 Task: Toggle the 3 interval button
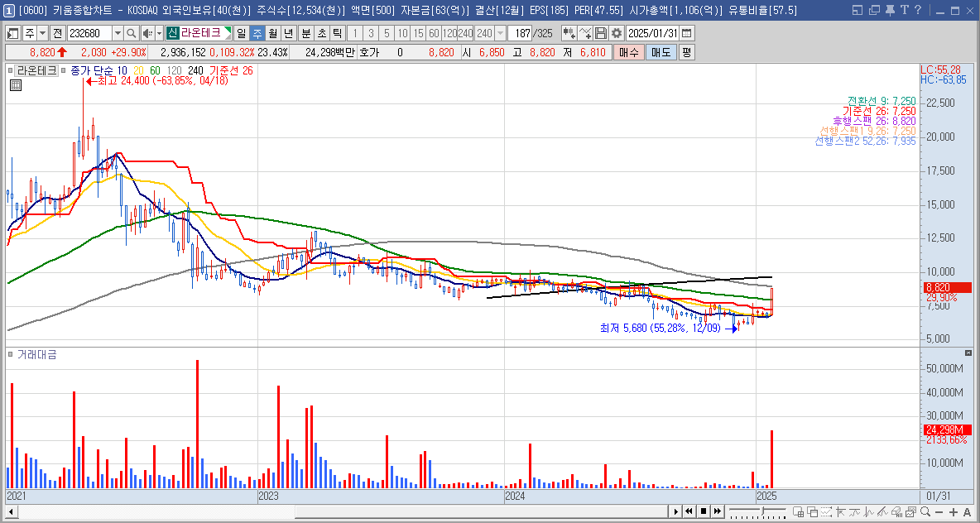click(x=371, y=33)
